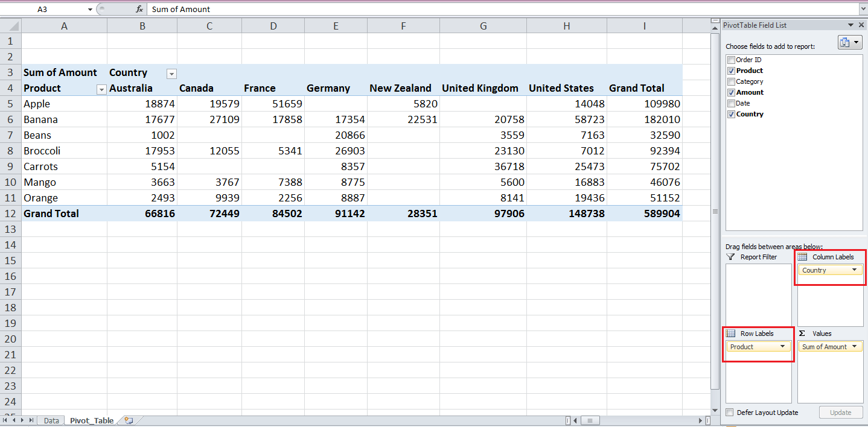
Task: Enable the Order ID field checkbox
Action: [730, 59]
